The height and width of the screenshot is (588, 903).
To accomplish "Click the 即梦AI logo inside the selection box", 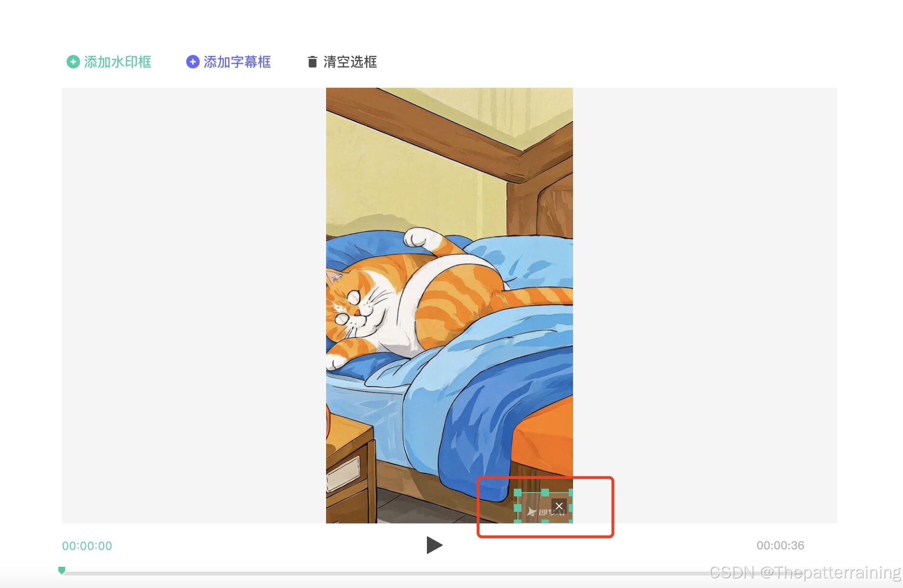I will 545,512.
